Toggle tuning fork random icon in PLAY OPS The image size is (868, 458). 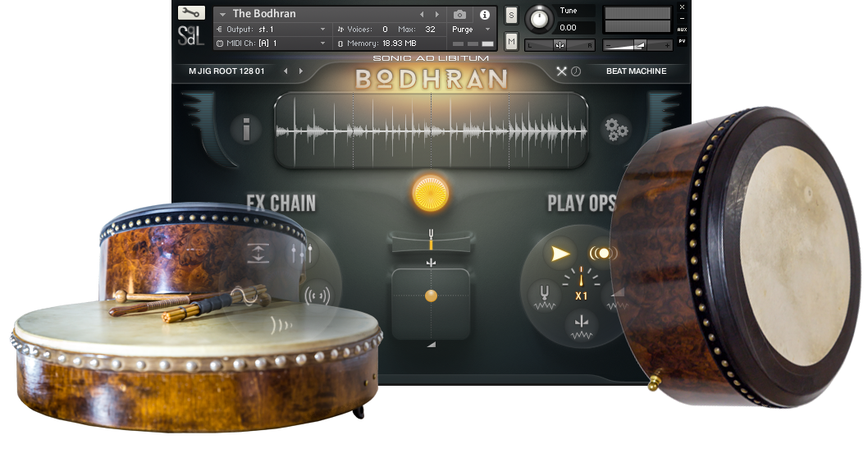544,297
